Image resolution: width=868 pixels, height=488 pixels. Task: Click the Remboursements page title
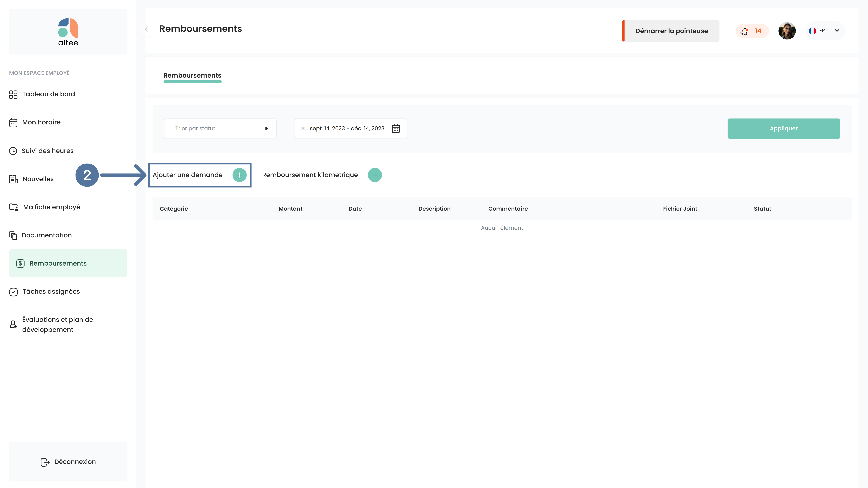201,29
